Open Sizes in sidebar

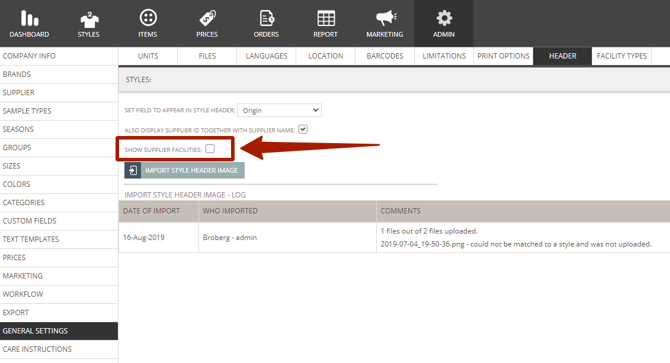tap(59, 166)
